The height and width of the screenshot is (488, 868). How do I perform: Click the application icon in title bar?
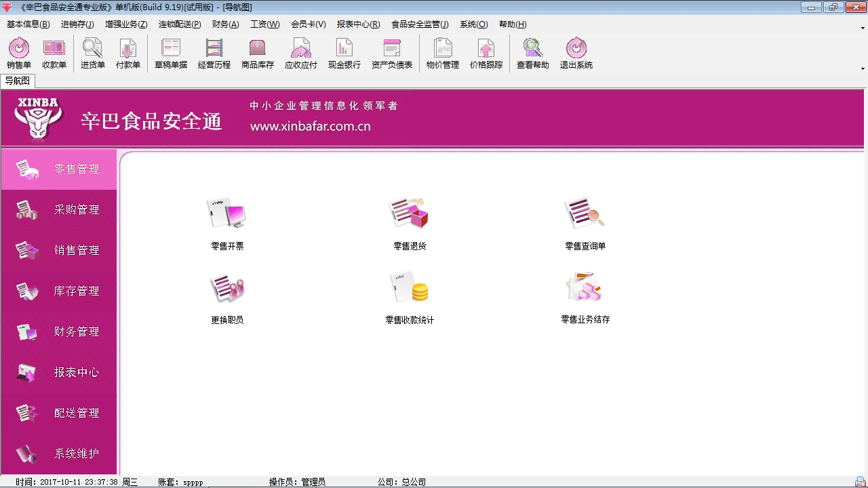(7, 7)
